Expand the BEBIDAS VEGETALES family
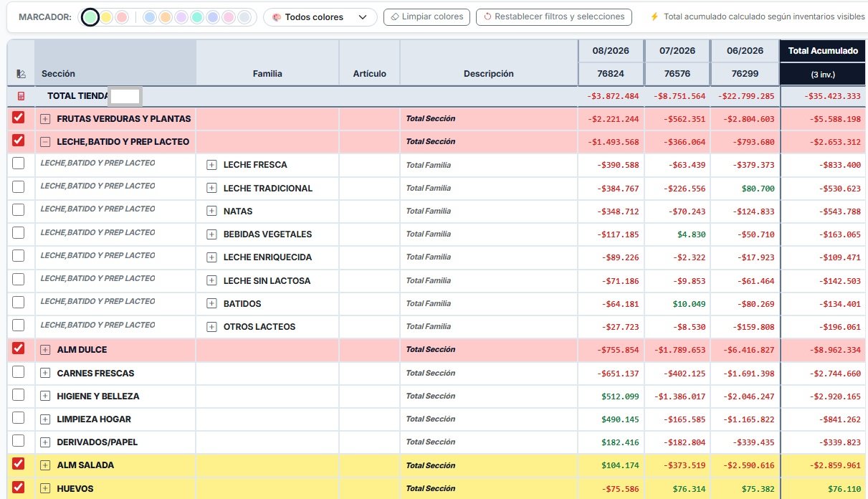 pos(211,234)
